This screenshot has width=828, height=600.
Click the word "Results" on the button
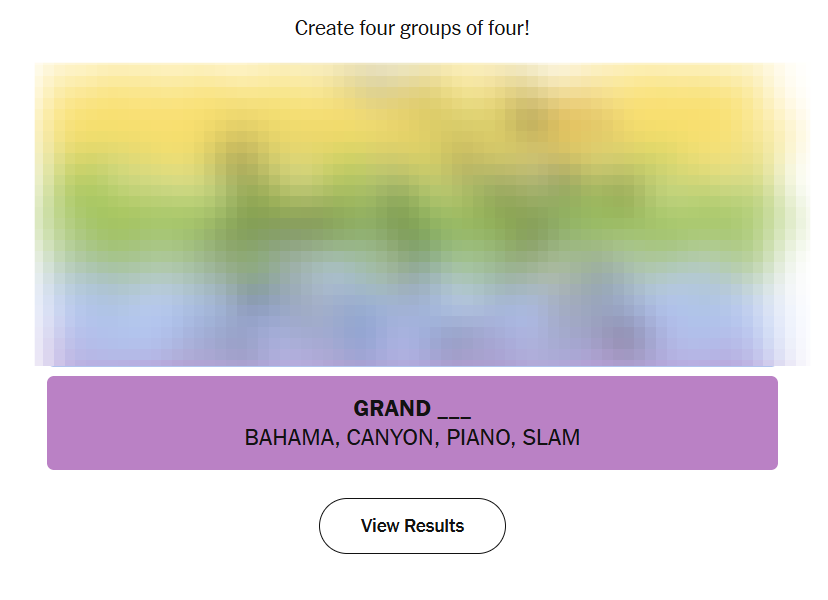pyautogui.click(x=434, y=526)
